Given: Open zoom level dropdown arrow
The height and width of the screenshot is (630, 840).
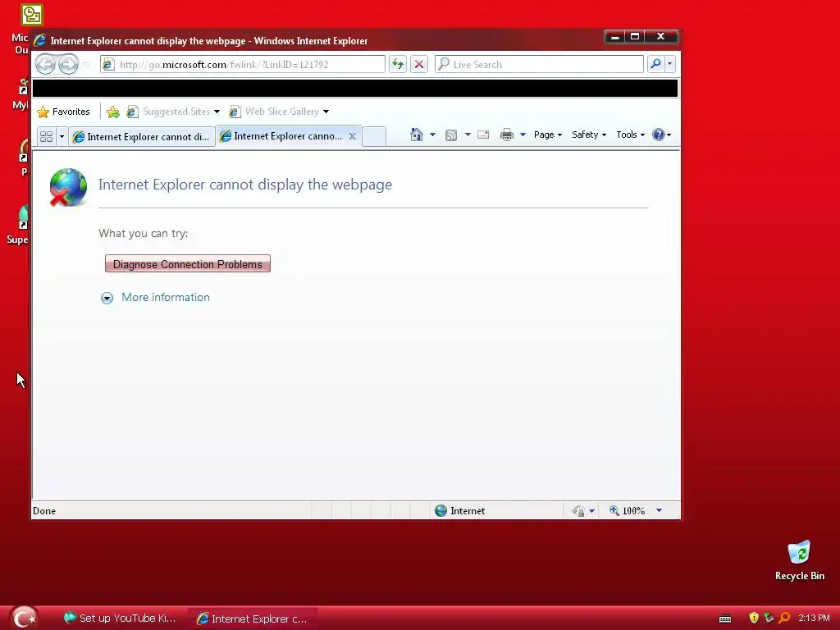Looking at the screenshot, I should (659, 510).
